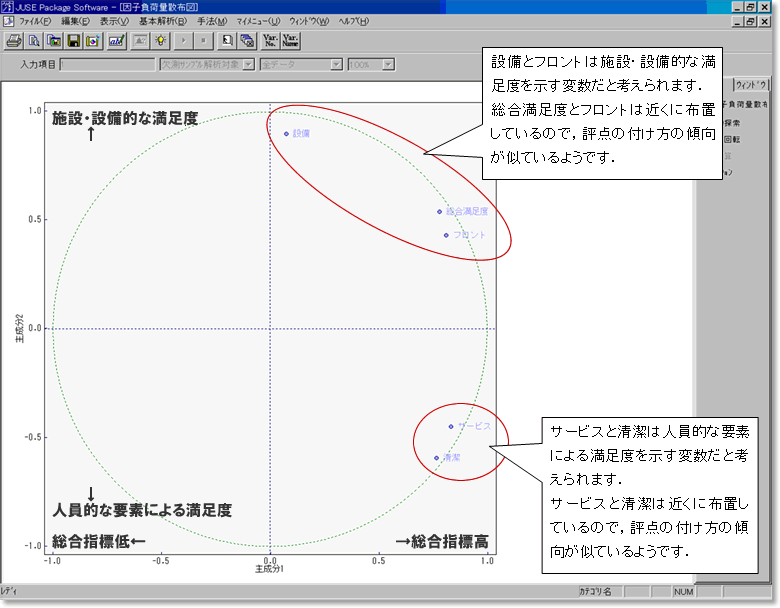The width and height of the screenshot is (780, 608).
Task: Select the 設備 data point on the plot
Action: click(286, 133)
